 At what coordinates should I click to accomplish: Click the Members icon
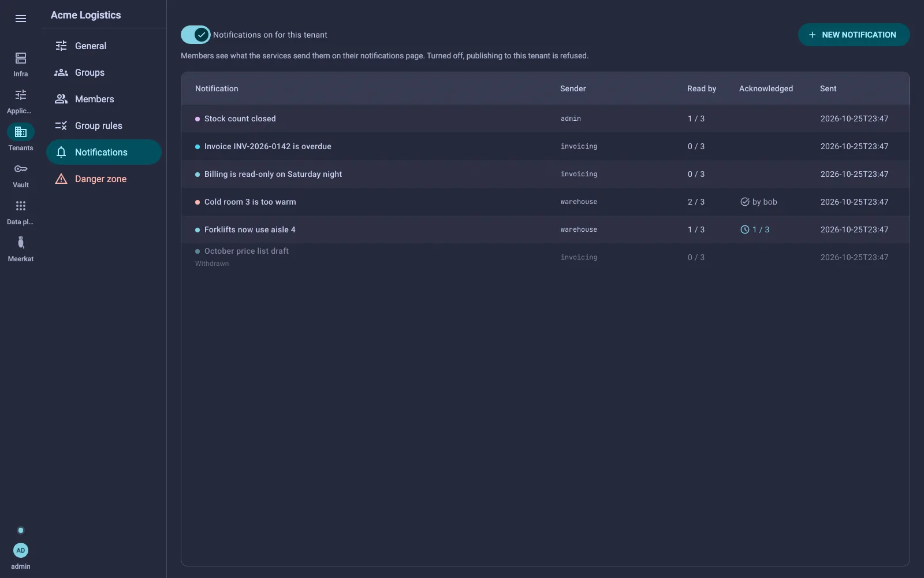(61, 99)
